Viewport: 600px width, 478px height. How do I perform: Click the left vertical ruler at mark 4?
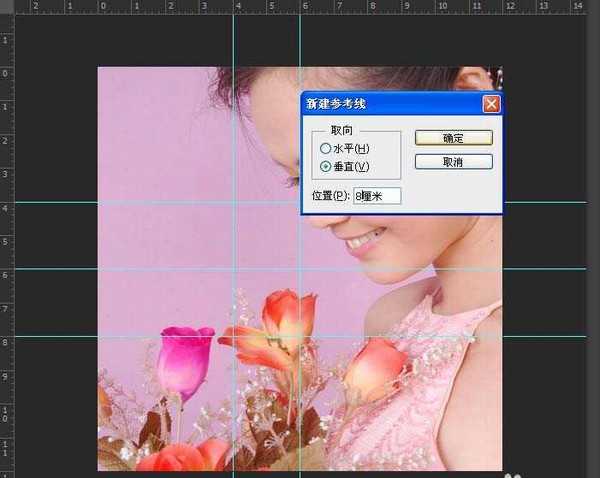(6, 207)
